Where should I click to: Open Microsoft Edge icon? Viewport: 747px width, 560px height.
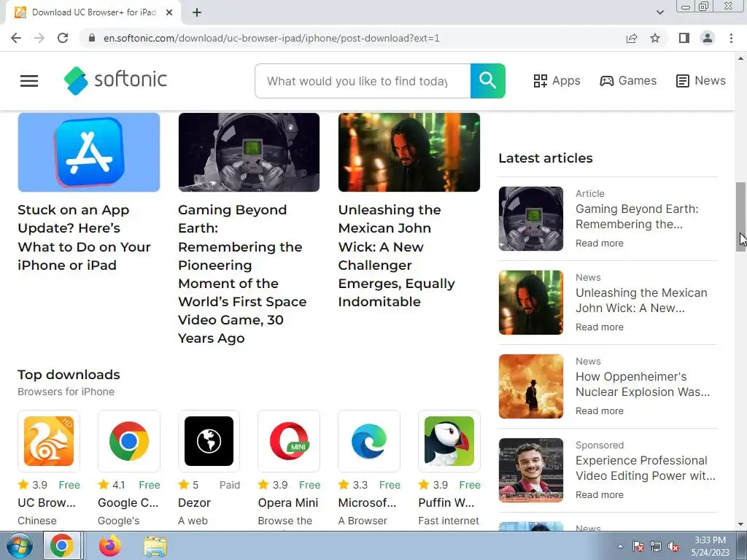coord(368,441)
